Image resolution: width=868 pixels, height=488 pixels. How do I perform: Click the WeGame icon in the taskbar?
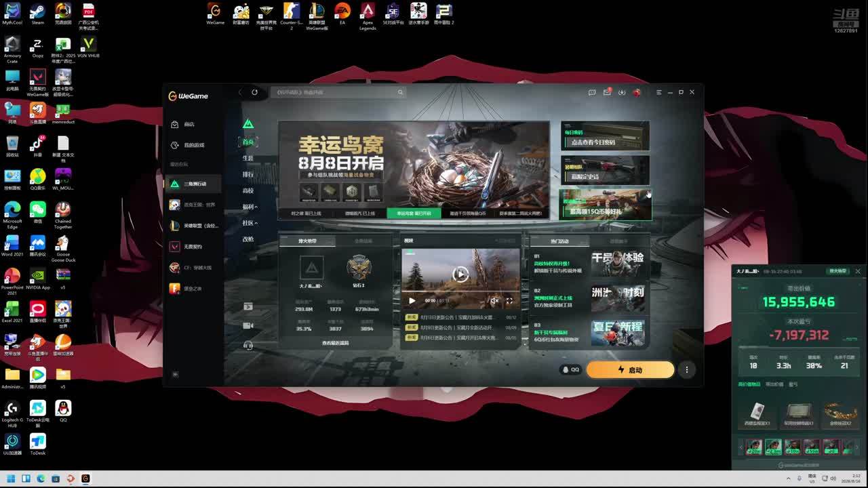[x=85, y=479]
